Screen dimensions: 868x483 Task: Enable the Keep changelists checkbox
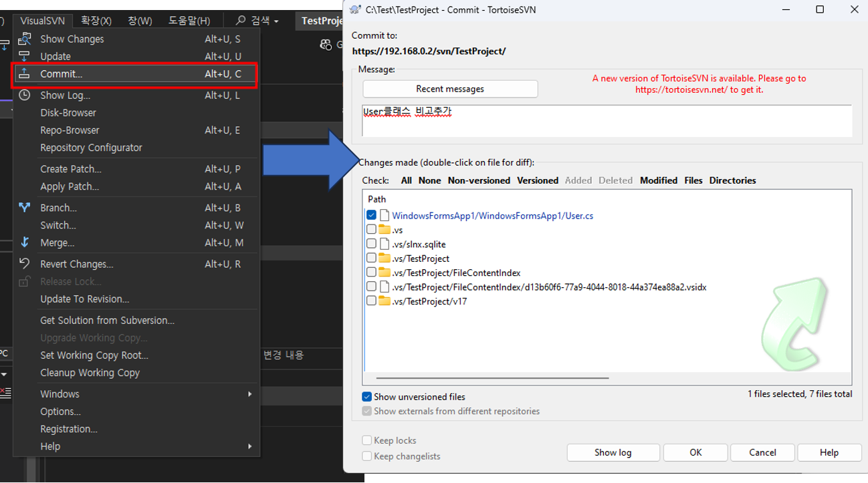pos(366,456)
